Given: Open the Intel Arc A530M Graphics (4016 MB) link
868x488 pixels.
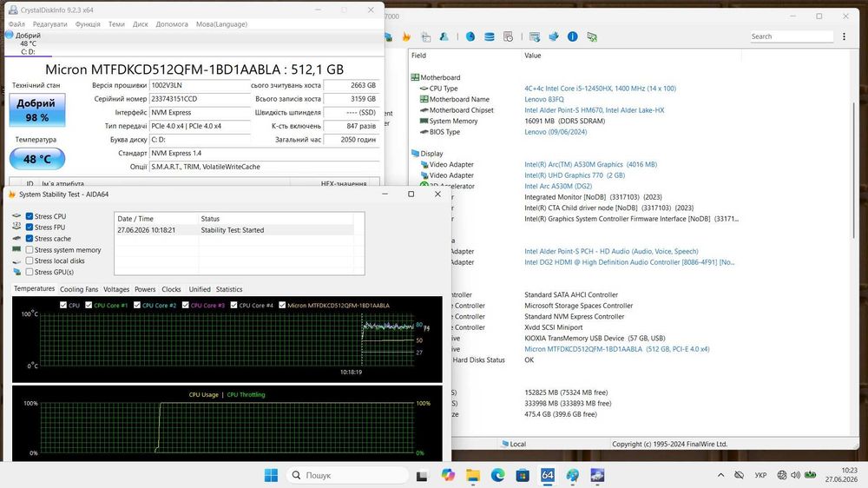Looking at the screenshot, I should pyautogui.click(x=590, y=164).
